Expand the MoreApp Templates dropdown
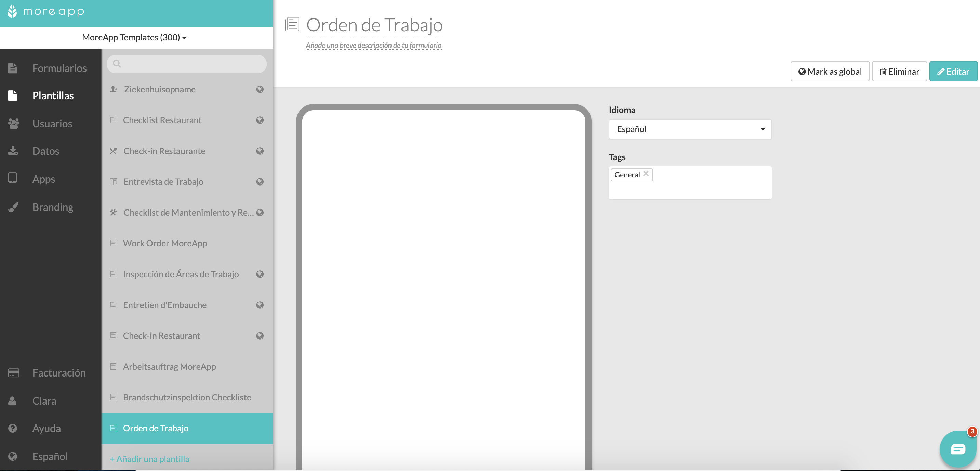 [134, 37]
